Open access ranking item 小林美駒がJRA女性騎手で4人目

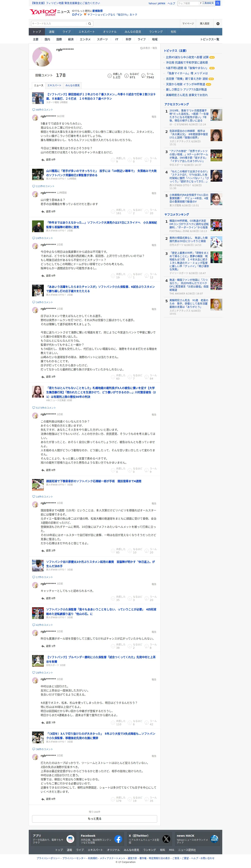pos(189,199)
